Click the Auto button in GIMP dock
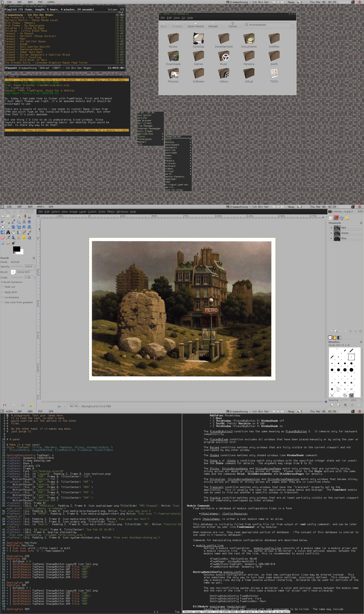Screen dimensions: 364x614 [x=360, y=211]
